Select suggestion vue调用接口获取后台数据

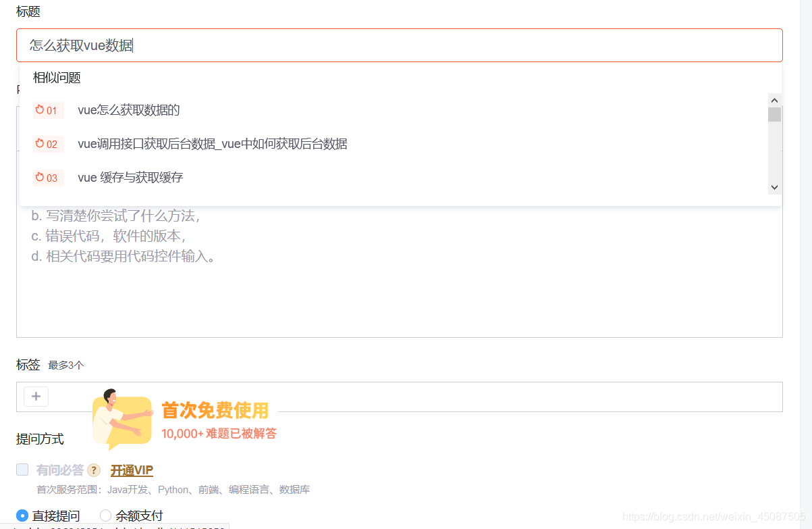pyautogui.click(x=213, y=144)
